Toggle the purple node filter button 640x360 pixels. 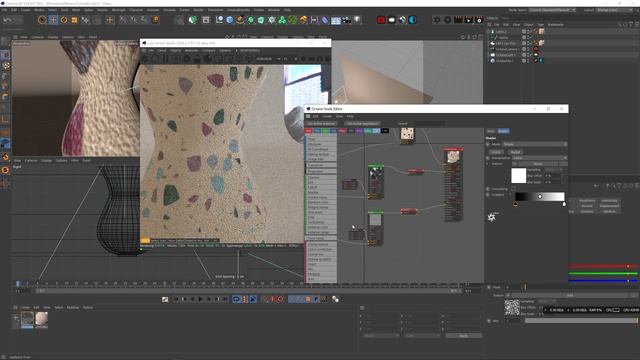(x=360, y=131)
